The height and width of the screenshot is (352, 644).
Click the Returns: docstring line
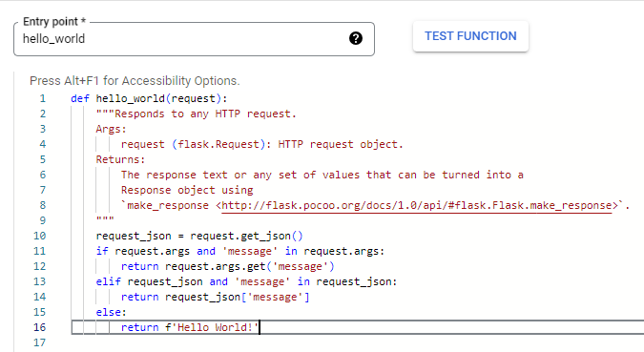[120, 159]
